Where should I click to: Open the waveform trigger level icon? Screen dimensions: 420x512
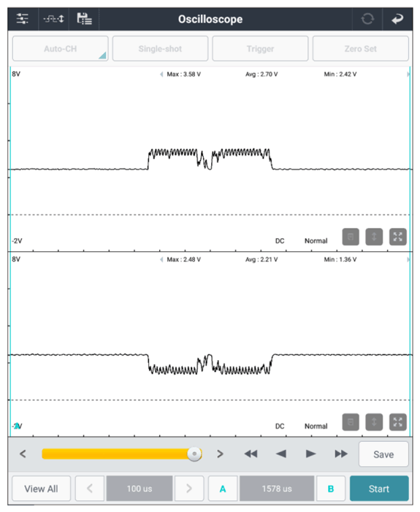point(54,19)
